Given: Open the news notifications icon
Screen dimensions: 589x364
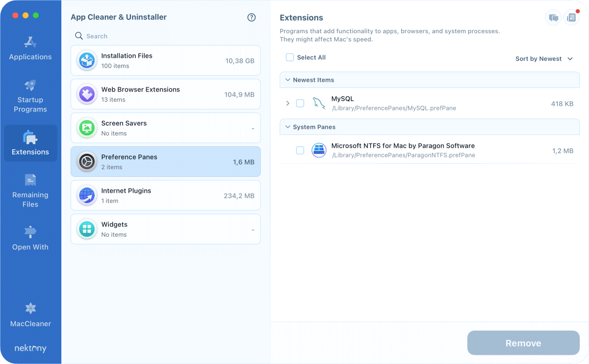Looking at the screenshot, I should (571, 18).
